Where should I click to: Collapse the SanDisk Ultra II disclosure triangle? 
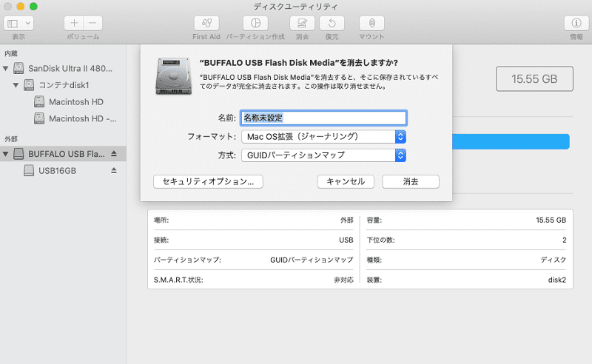click(6, 68)
